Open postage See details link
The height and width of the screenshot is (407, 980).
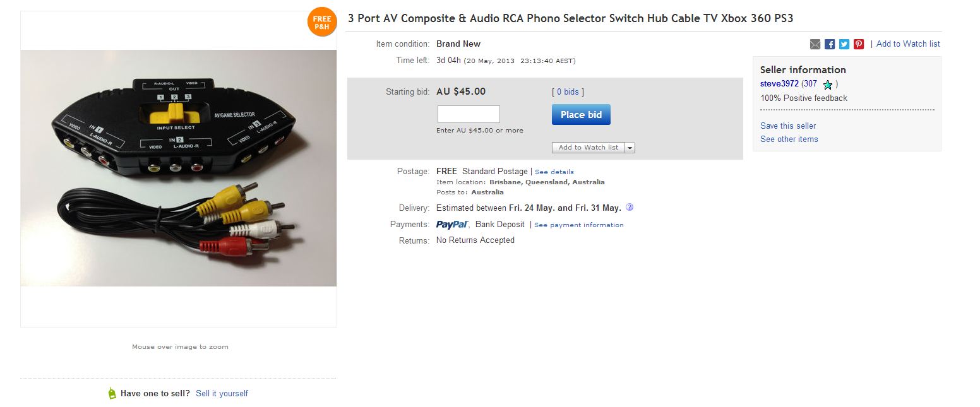pyautogui.click(x=554, y=172)
